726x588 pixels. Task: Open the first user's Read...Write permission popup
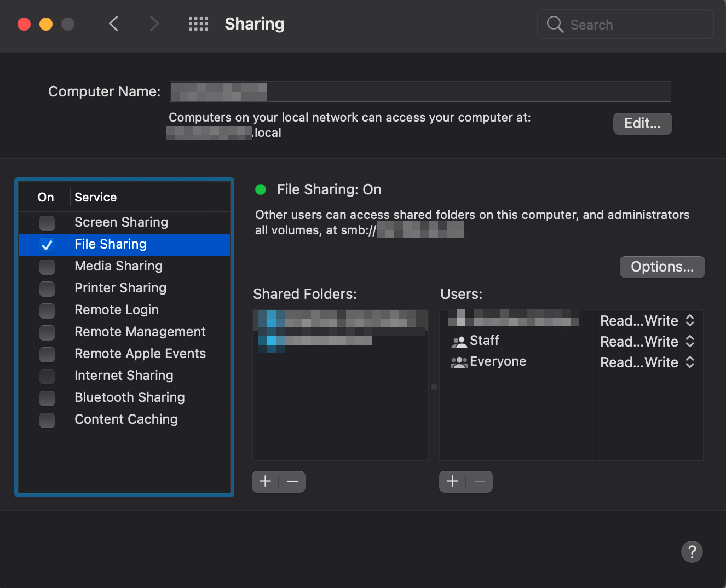point(647,321)
